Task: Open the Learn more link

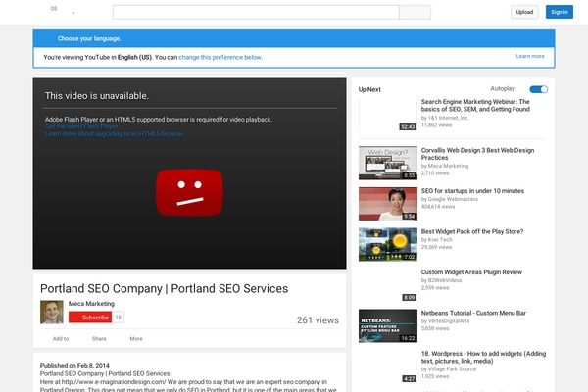Action: [x=530, y=56]
